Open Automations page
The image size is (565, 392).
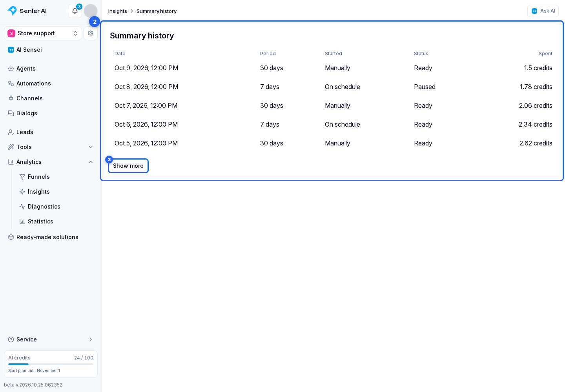(51, 83)
